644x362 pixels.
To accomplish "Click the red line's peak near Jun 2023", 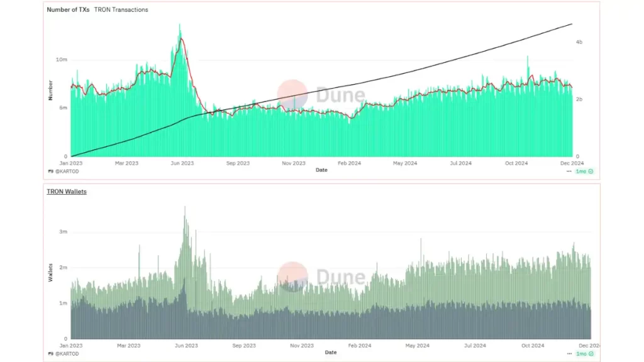I will 181,39.
